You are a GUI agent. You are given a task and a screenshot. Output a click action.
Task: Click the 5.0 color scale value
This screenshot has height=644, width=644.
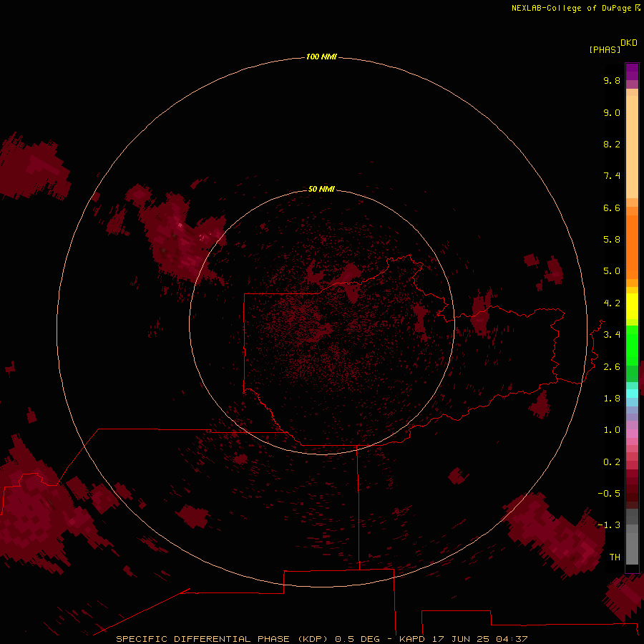click(x=612, y=271)
